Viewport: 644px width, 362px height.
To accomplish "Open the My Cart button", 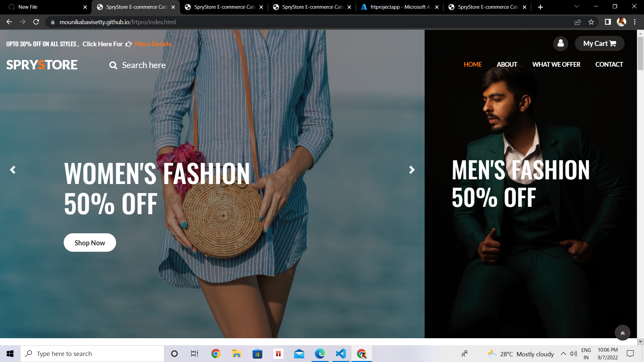I will [x=599, y=44].
